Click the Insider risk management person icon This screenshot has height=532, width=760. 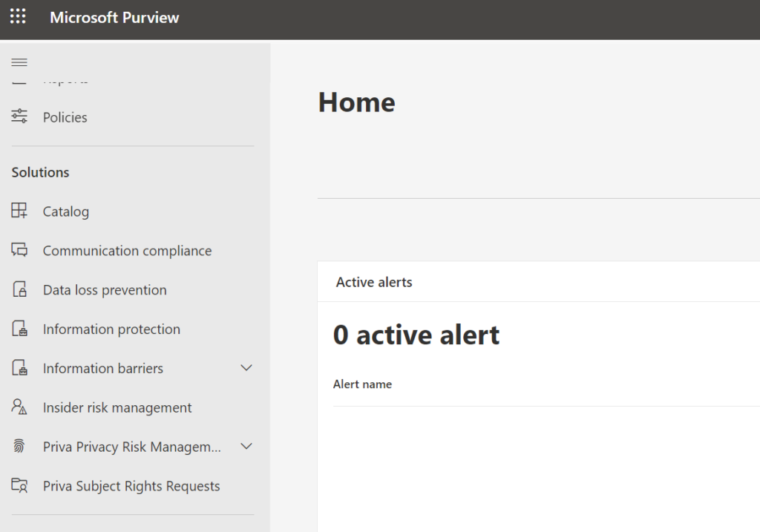pos(19,407)
